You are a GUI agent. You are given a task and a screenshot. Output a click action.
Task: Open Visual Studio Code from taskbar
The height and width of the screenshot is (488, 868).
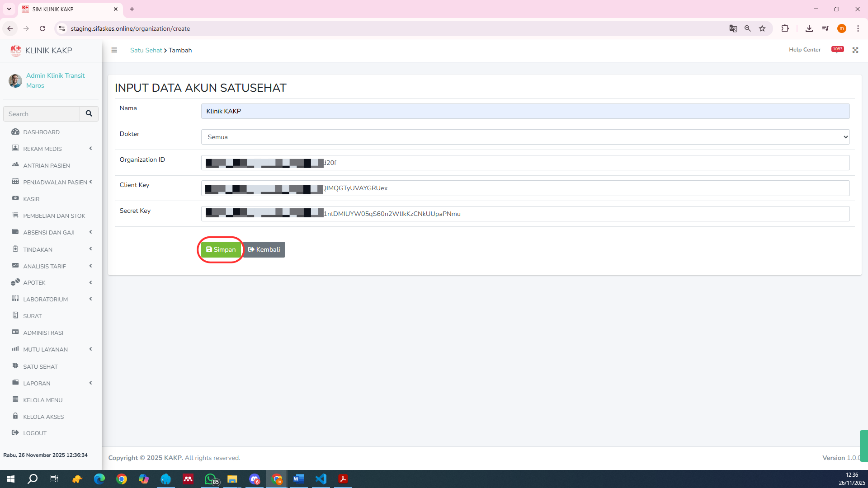pyautogui.click(x=321, y=479)
